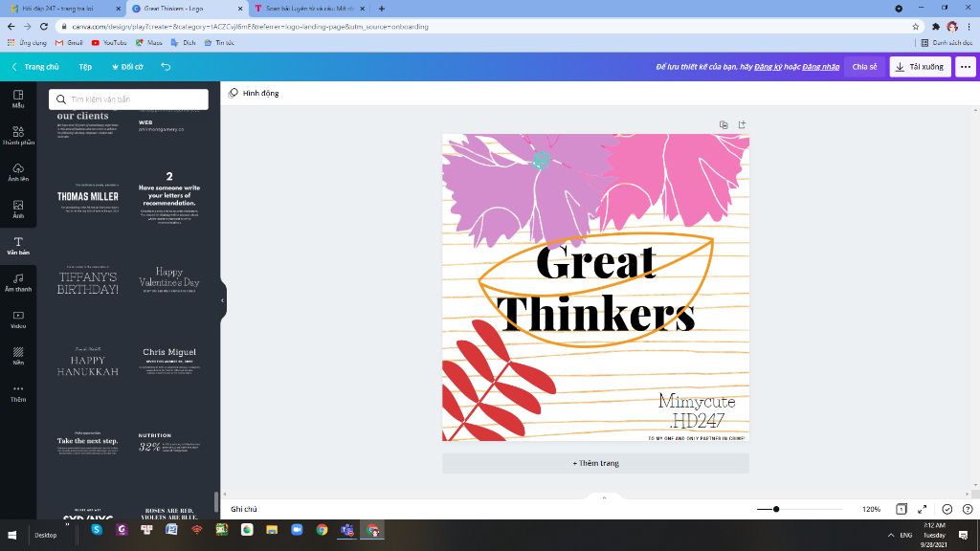
Task: Open the Âm thanh audio panel
Action: [x=18, y=282]
